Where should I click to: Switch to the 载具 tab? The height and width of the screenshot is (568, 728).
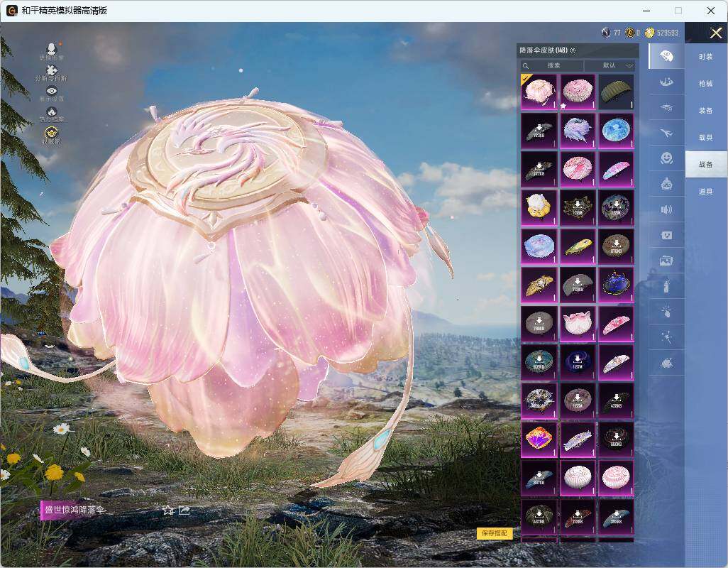[706, 138]
